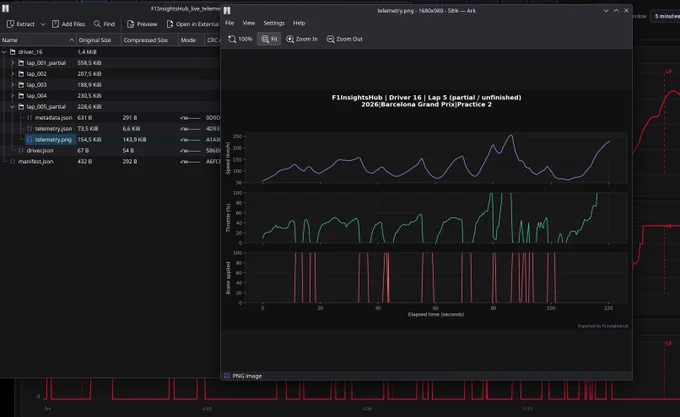
Task: Click Zoom In in preview toolbar
Action: click(302, 39)
